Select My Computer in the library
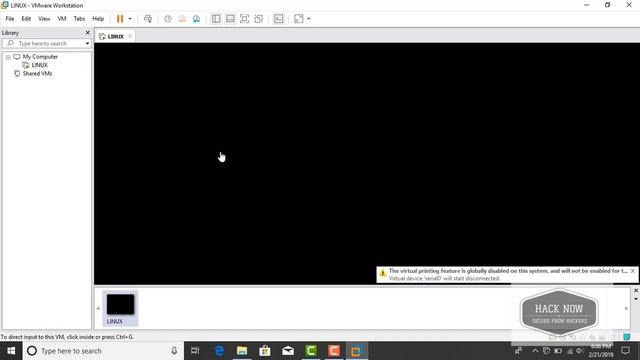Image resolution: width=640 pixels, height=360 pixels. click(40, 57)
